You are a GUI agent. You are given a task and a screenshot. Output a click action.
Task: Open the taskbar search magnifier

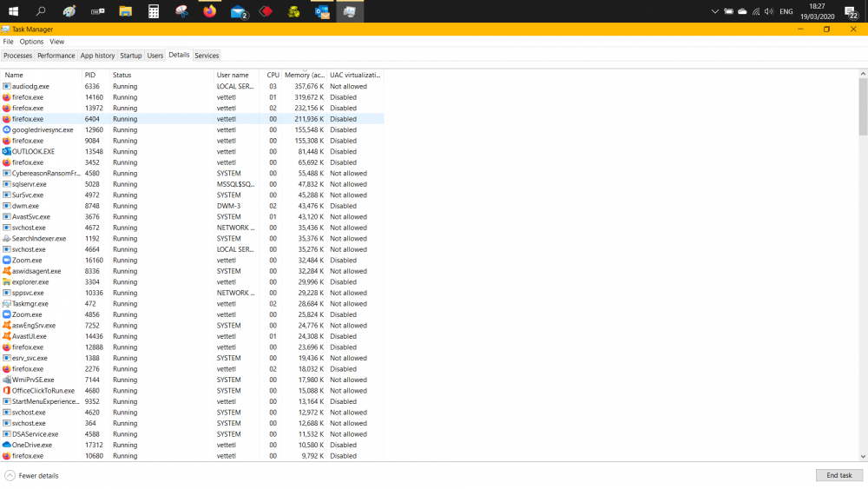(41, 11)
